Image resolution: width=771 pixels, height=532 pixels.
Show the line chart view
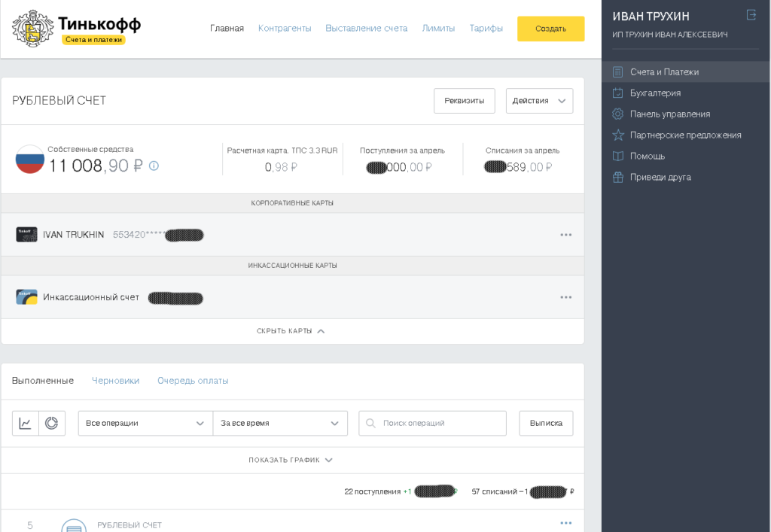coord(25,423)
